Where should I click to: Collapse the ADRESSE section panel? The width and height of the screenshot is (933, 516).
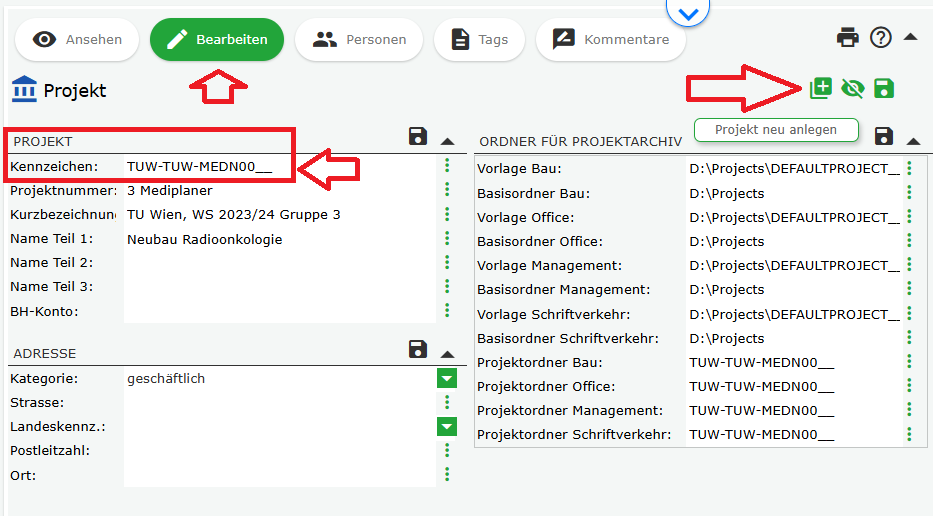447,353
